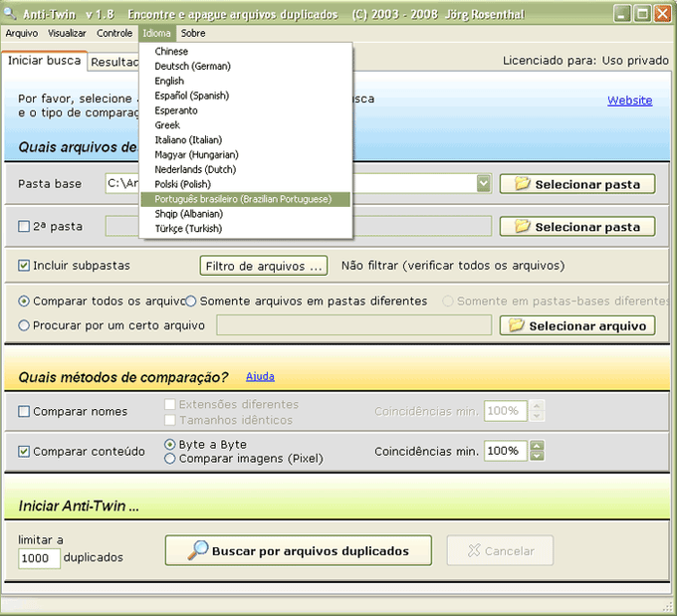Click magnifier icon on Buscar por arquivos duplicados
Viewport: 677px width, 616px height.
tap(198, 550)
